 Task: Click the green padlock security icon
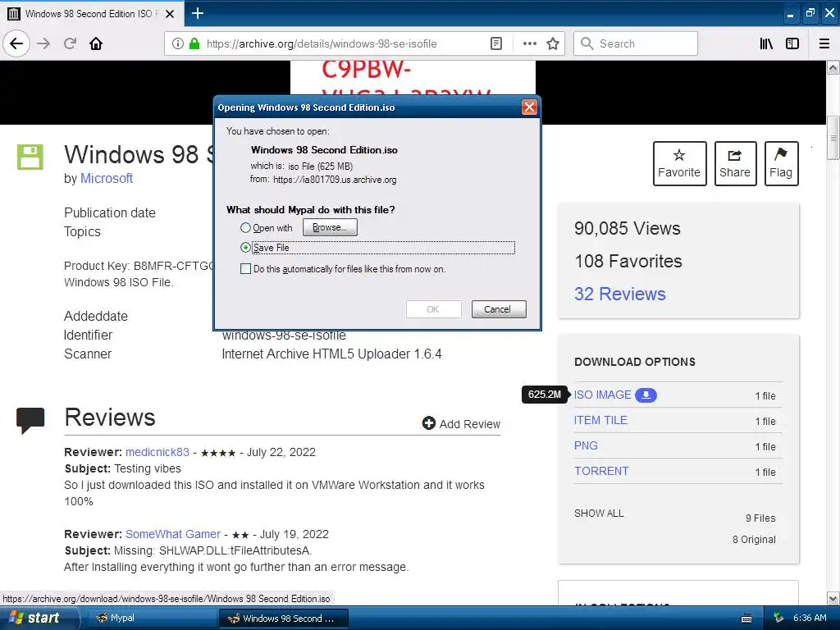(x=194, y=43)
